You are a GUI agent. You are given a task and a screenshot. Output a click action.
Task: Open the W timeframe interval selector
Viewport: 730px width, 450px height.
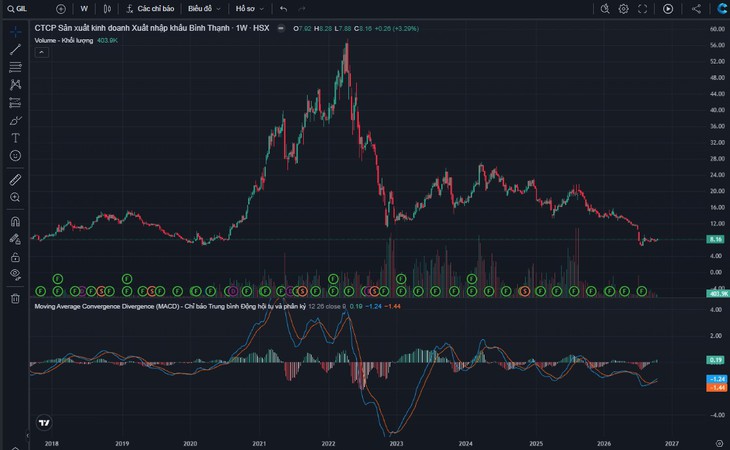click(x=84, y=9)
